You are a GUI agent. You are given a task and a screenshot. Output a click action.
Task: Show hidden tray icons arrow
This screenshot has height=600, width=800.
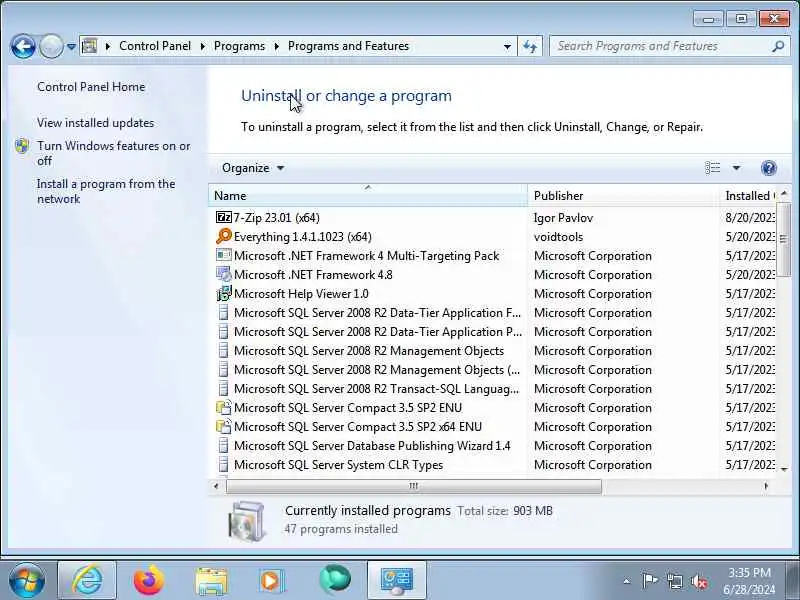pos(627,581)
